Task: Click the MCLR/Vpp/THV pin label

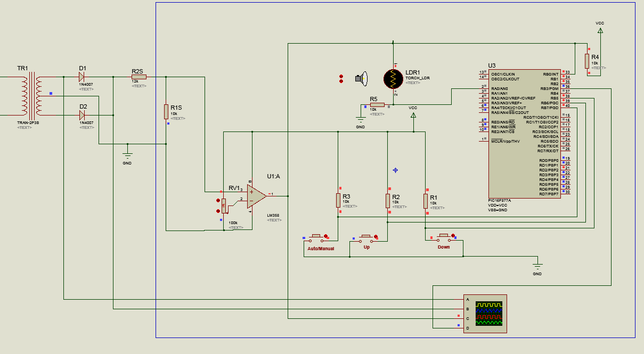Action: [x=505, y=141]
